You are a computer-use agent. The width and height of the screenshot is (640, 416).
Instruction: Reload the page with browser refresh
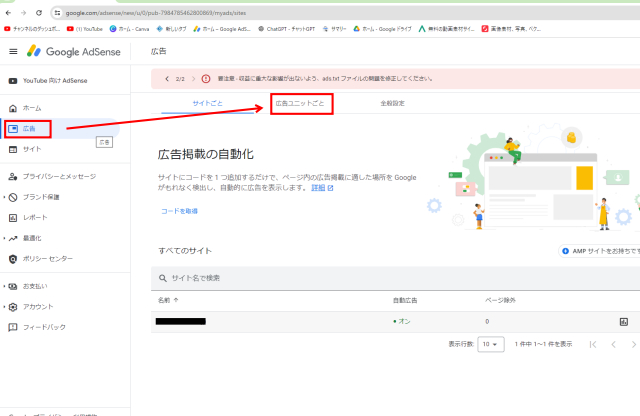[38, 13]
